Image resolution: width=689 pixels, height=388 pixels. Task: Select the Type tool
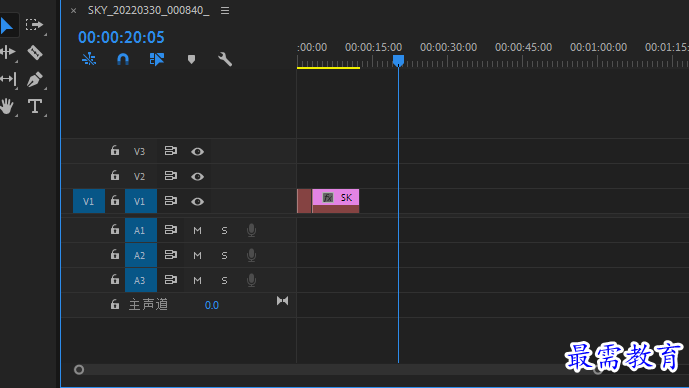[35, 106]
